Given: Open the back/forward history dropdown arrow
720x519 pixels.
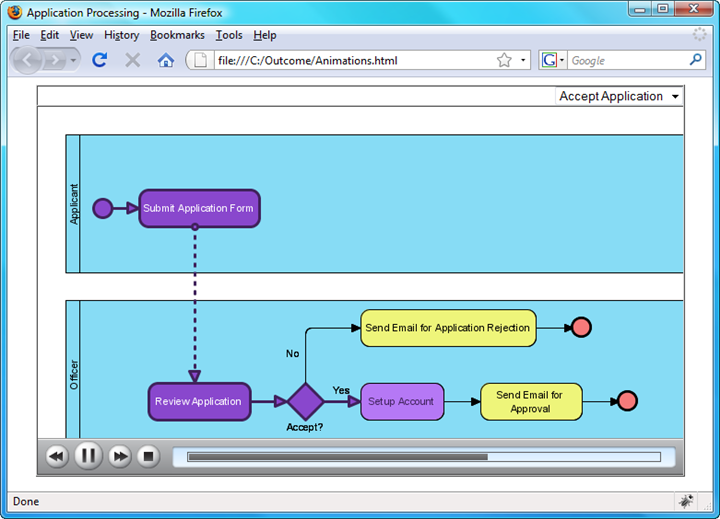Looking at the screenshot, I should [73, 60].
